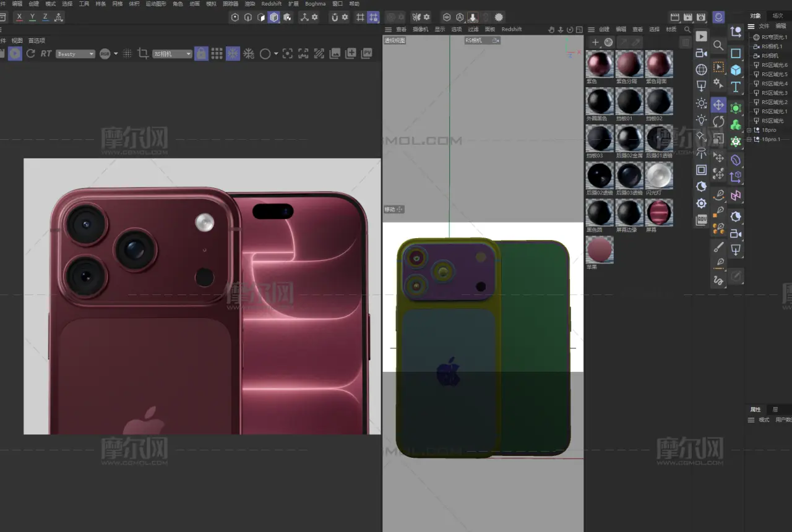
Task: Open the Beauty AOV dropdown
Action: point(75,54)
